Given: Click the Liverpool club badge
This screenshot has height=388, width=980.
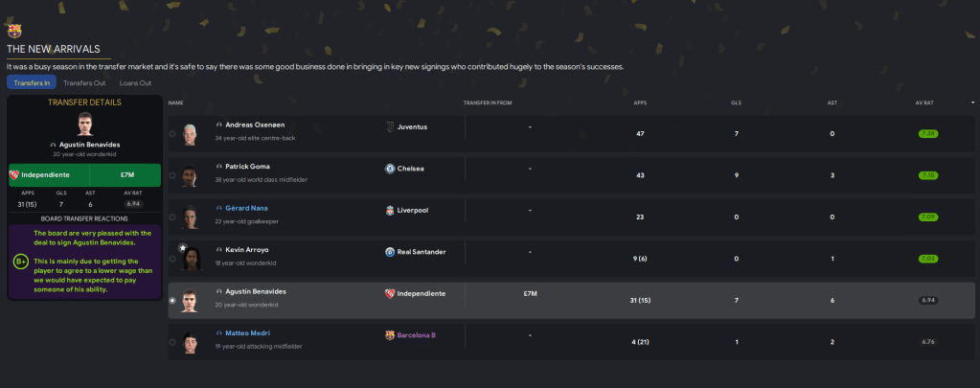Looking at the screenshot, I should point(390,209).
